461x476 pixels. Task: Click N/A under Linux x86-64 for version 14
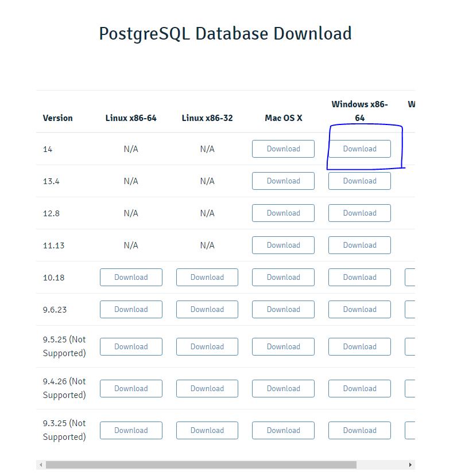131,149
